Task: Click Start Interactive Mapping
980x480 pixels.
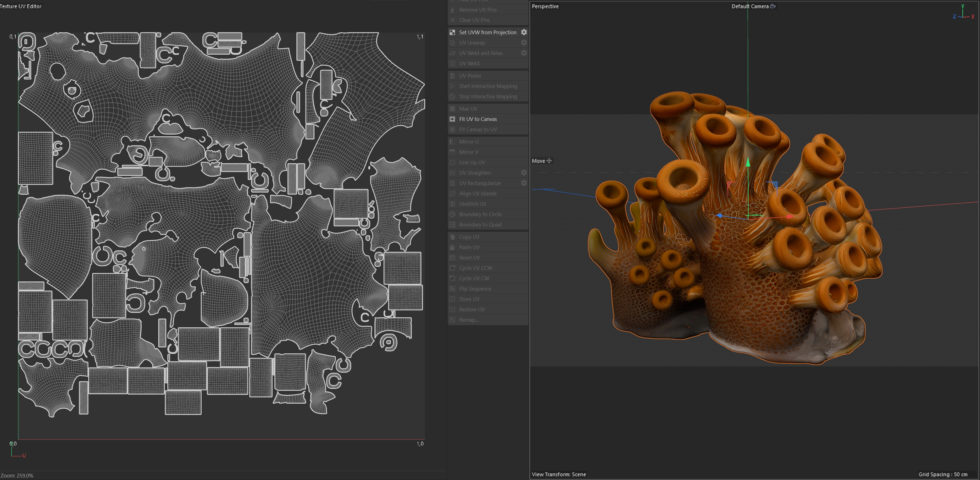Action: click(488, 86)
